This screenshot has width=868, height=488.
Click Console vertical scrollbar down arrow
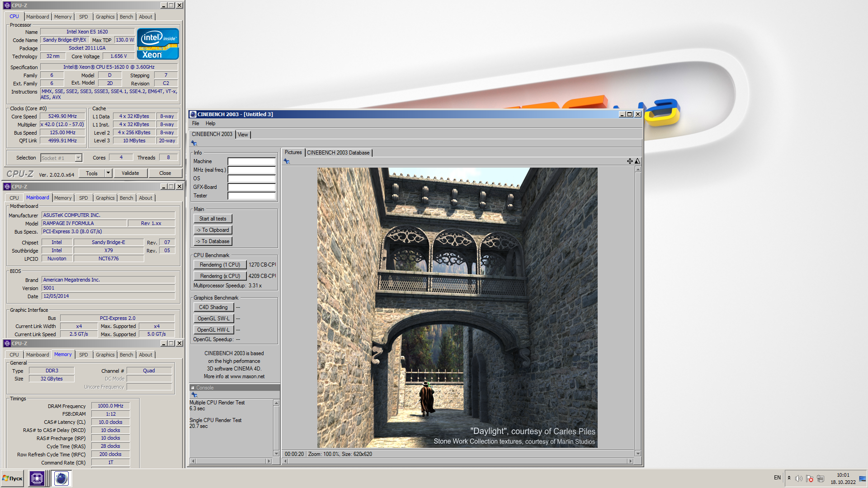pos(276,454)
